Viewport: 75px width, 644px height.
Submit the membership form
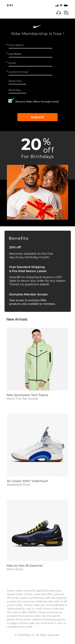pos(37,117)
